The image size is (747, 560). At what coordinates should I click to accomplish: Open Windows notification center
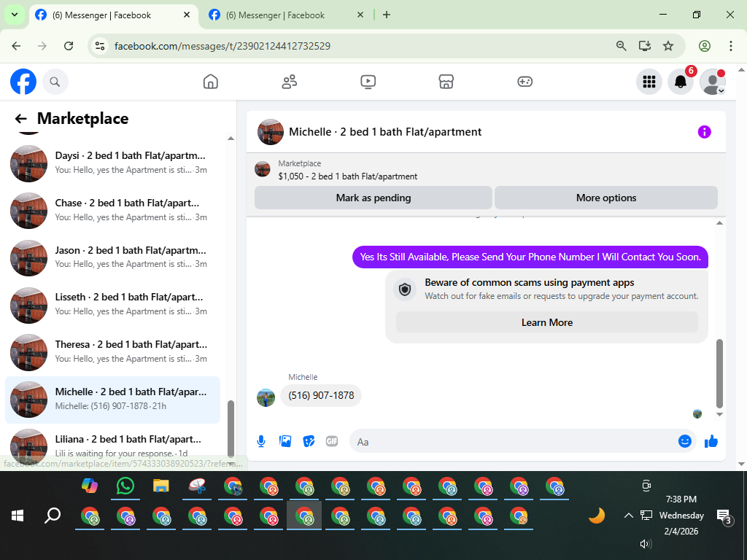(x=724, y=516)
